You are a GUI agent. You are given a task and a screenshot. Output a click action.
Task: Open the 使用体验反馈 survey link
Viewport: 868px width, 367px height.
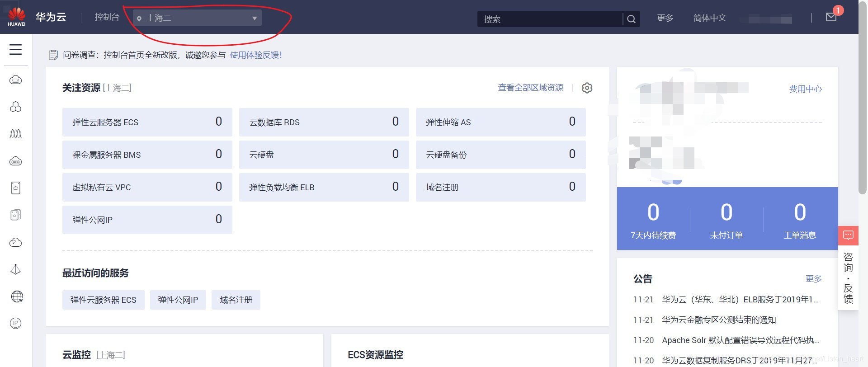point(256,55)
